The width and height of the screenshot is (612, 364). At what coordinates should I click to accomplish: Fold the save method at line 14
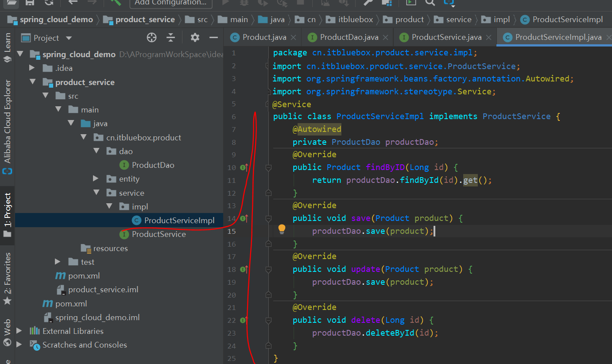[268, 218]
